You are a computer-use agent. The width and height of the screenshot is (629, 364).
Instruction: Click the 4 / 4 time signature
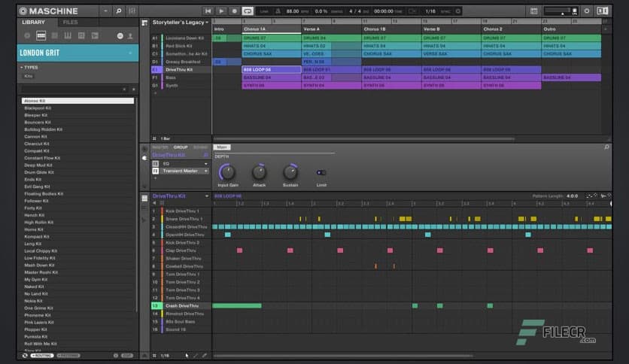(354, 11)
